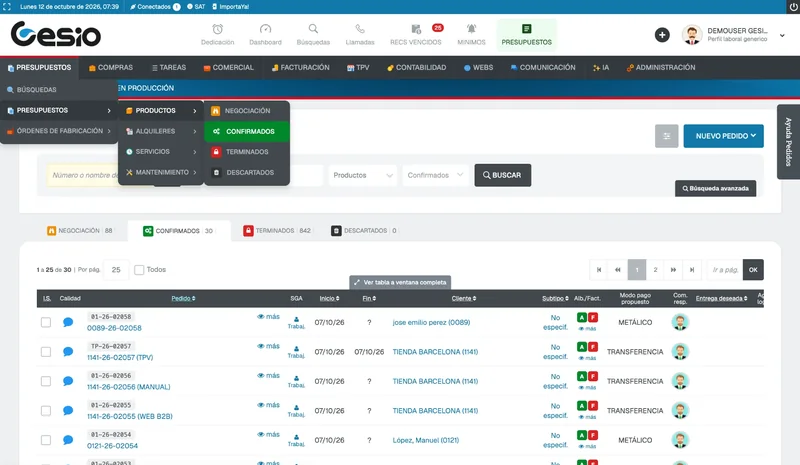The width and height of the screenshot is (800, 465).
Task: Open the Ayuda Pedidos side panel
Action: tap(788, 142)
